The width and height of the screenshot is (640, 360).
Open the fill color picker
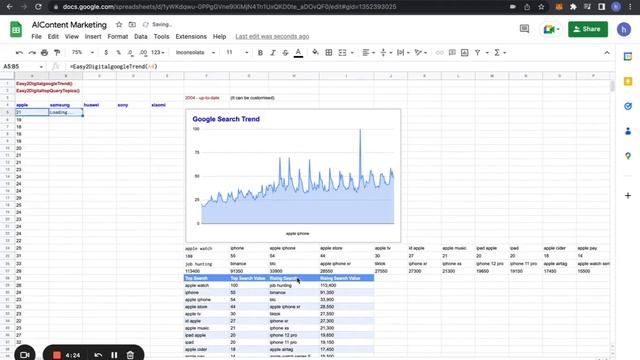pyautogui.click(x=316, y=53)
